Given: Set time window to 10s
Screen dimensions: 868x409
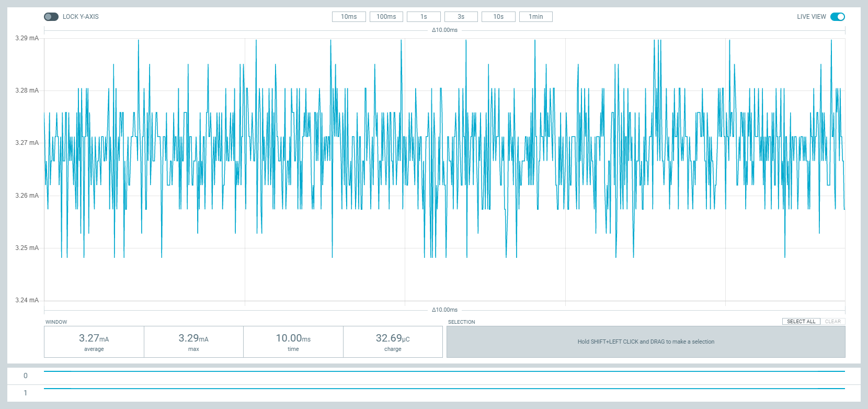Looking at the screenshot, I should (498, 17).
